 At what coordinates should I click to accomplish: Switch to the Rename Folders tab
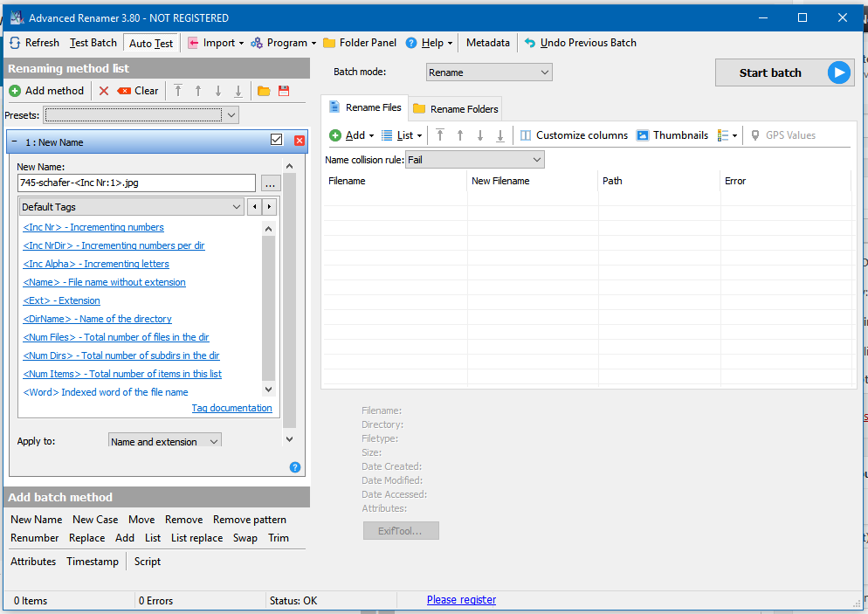click(x=455, y=109)
